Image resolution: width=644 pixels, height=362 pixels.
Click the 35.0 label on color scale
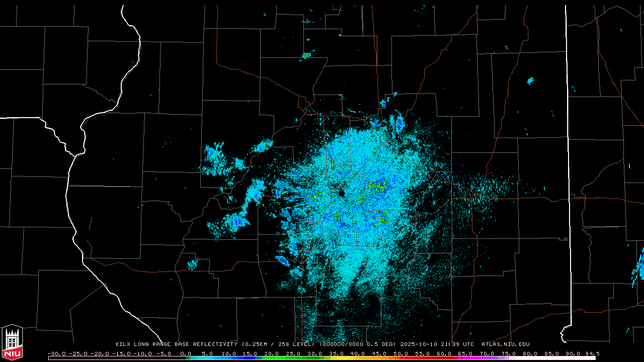(336, 353)
